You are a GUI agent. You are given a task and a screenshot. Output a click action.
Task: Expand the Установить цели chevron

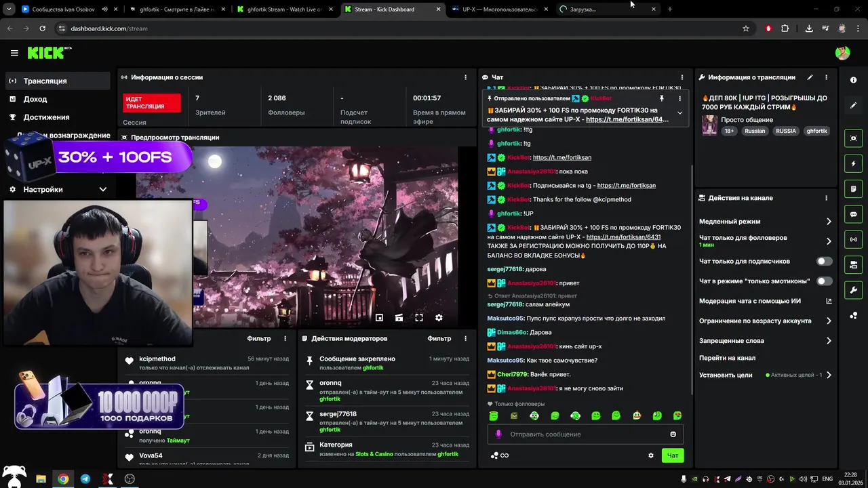829,375
